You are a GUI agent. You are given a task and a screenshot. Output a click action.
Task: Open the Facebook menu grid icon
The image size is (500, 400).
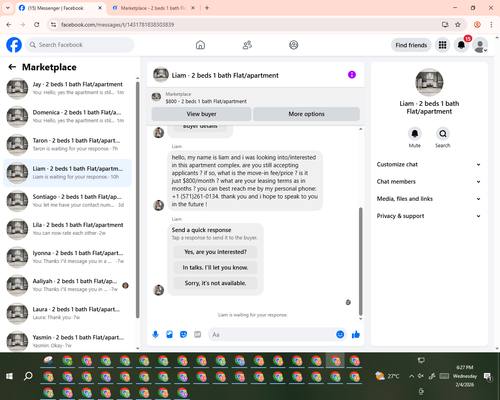click(x=442, y=45)
